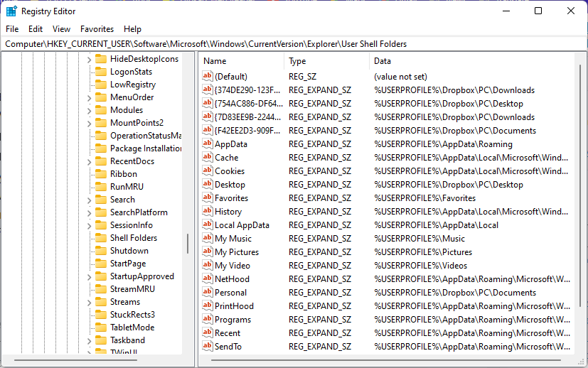
Task: Select the folder icon for StartupApproved
Action: click(x=100, y=276)
